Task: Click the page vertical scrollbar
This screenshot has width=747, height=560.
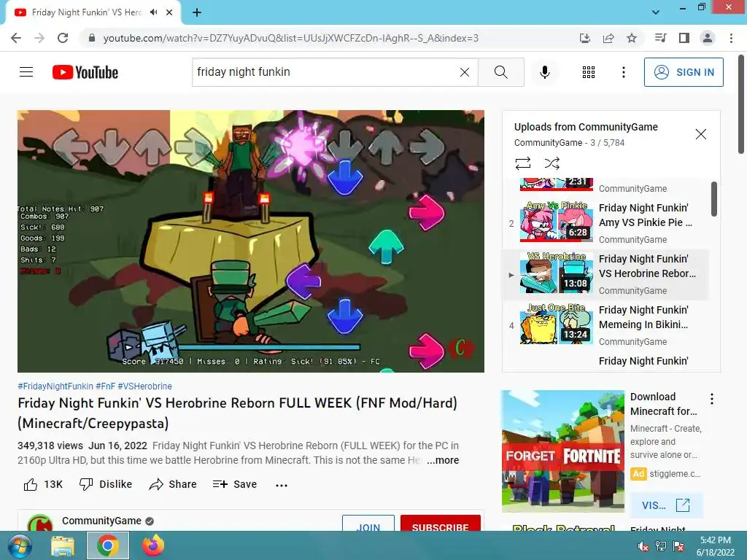Action: point(741,104)
